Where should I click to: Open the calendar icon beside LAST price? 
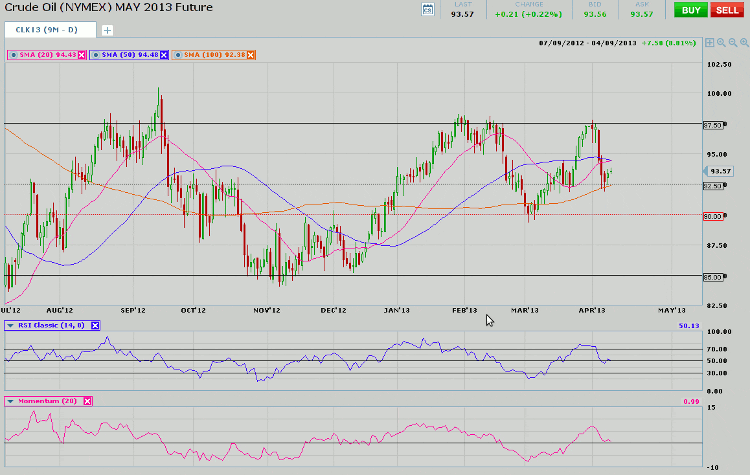pos(428,10)
